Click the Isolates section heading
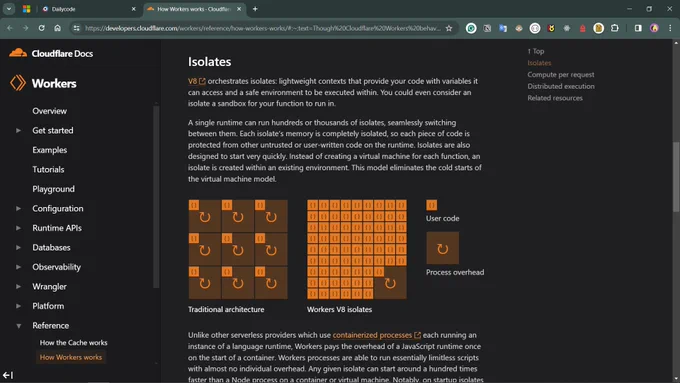The width and height of the screenshot is (680, 383). coord(209,62)
